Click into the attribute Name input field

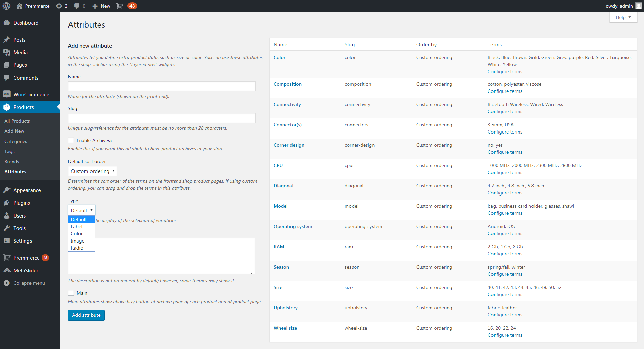[x=162, y=86]
